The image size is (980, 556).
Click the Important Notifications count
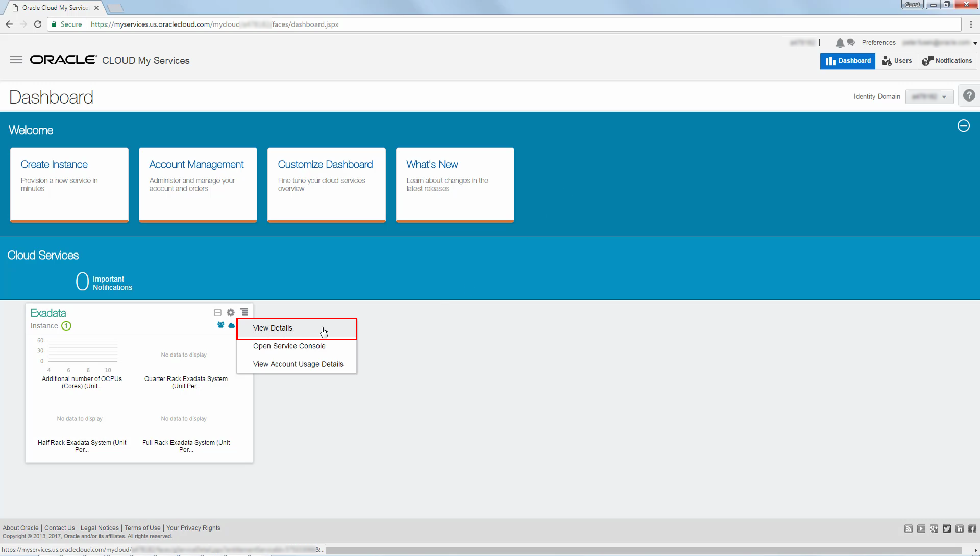82,281
